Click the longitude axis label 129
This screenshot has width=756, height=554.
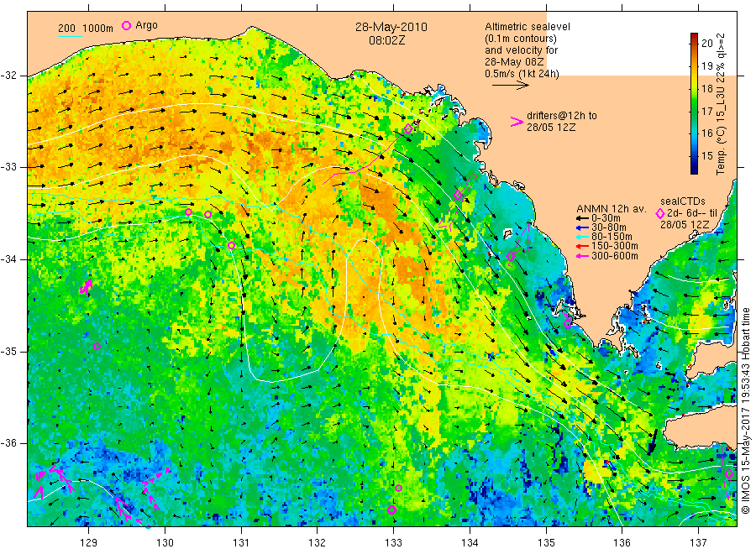point(89,543)
